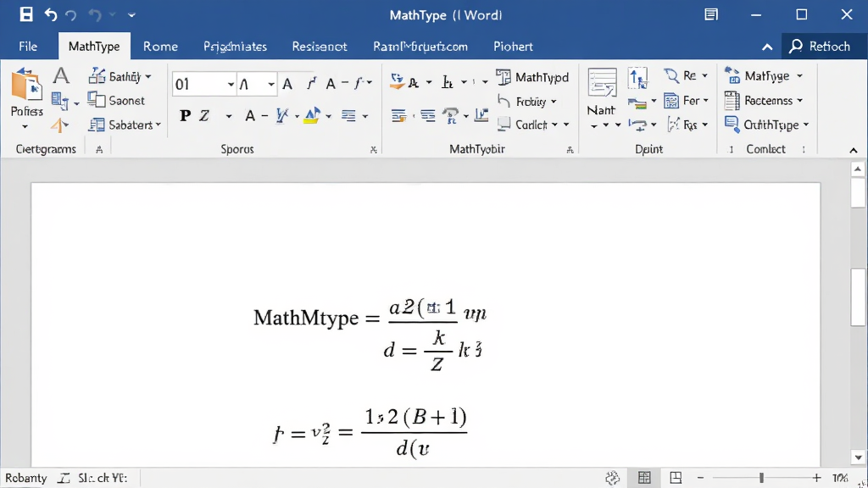Image resolution: width=868 pixels, height=488 pixels.
Task: Click the Bathiy button
Action: pos(120,76)
